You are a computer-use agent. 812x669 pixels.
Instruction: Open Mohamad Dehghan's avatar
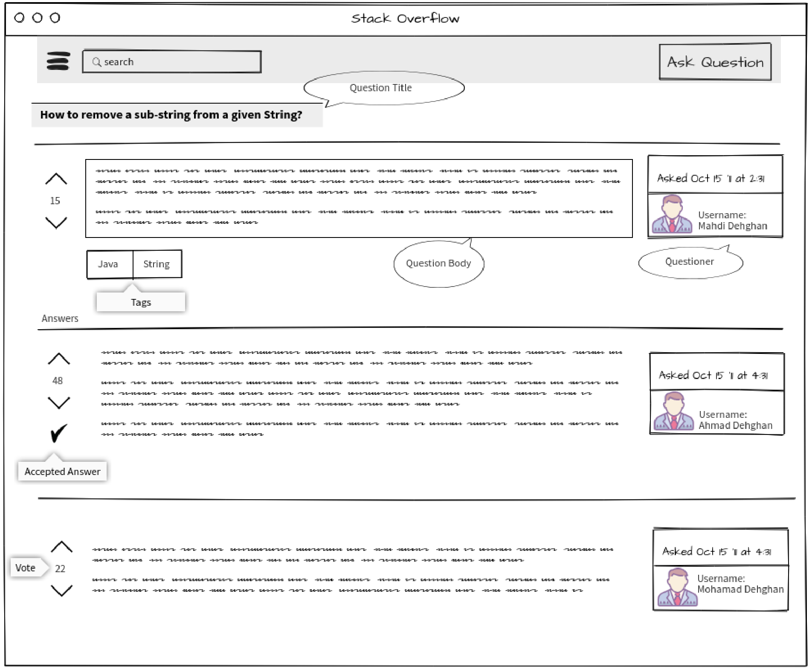coord(677,587)
